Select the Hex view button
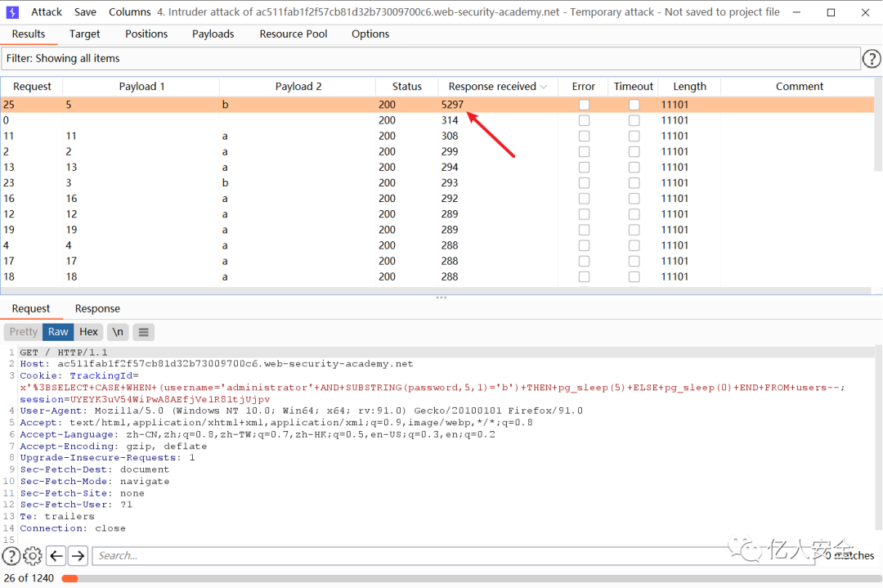Viewport: 883px width, 588px height. 88,332
